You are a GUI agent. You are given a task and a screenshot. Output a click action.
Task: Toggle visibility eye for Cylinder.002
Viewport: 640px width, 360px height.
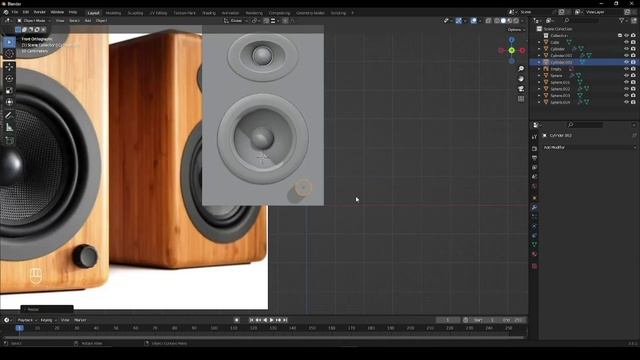pyautogui.click(x=627, y=62)
